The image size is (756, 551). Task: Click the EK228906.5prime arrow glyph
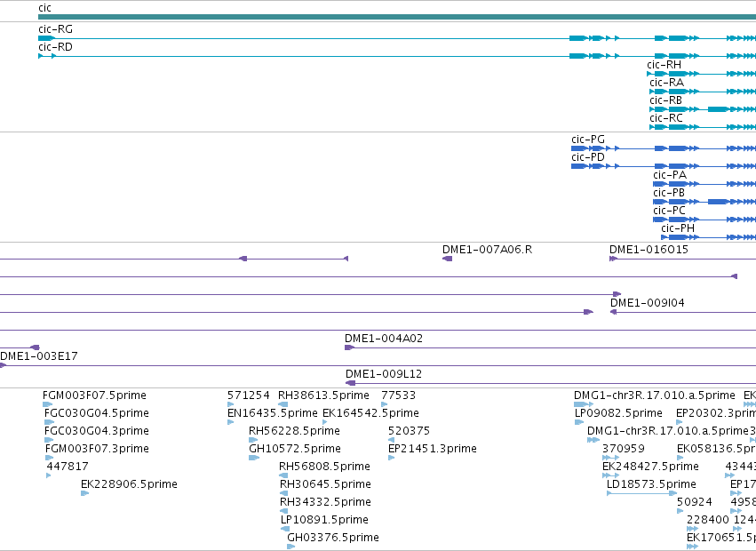tap(85, 493)
